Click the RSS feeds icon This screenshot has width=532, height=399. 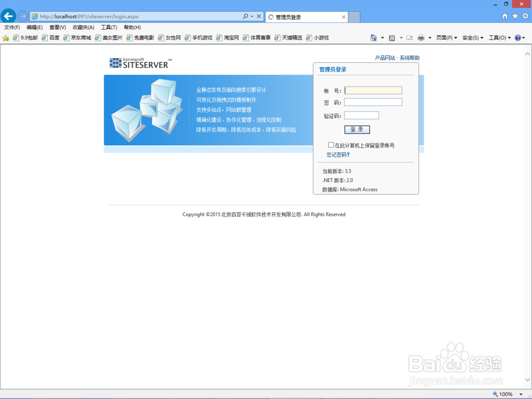click(392, 37)
